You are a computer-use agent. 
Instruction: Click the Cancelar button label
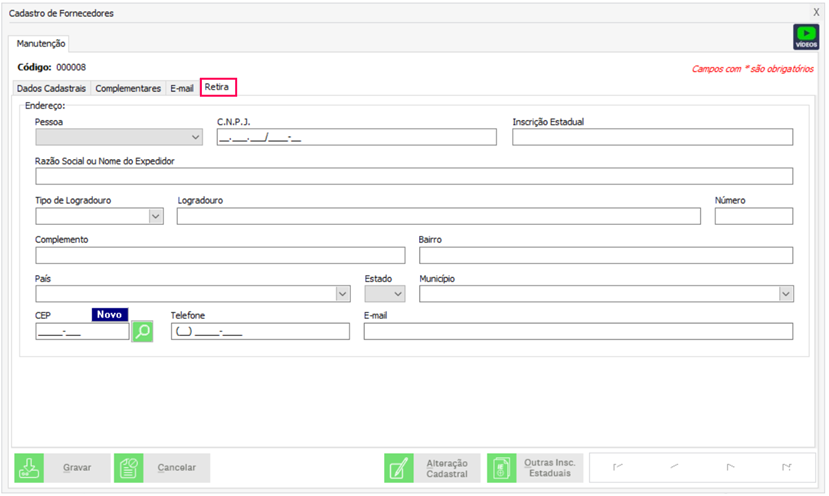(177, 468)
